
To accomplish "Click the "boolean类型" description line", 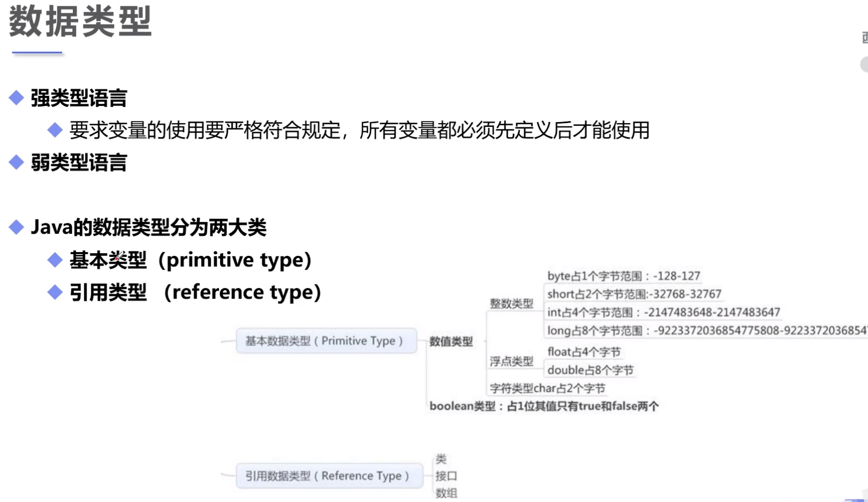I will coord(544,406).
